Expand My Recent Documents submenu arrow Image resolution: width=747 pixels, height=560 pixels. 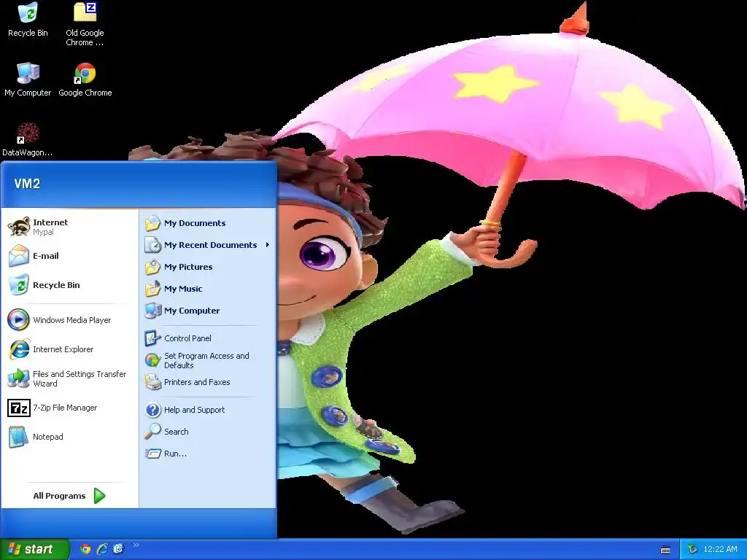(268, 245)
